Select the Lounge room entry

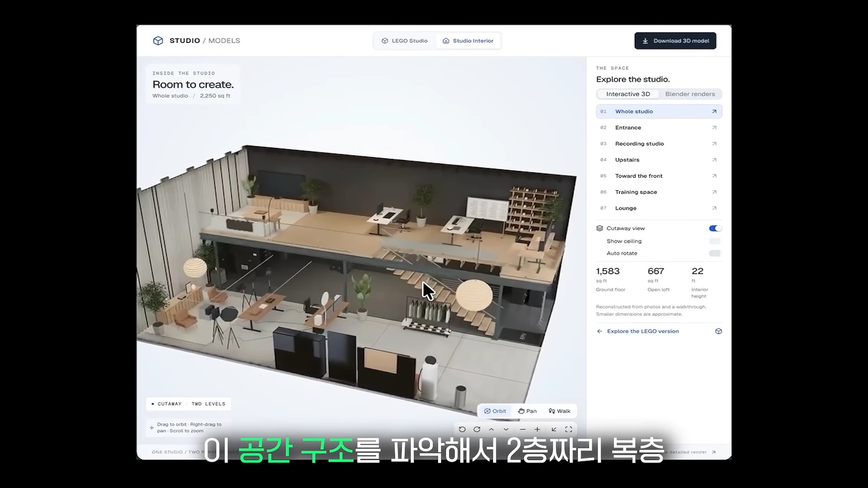(659, 208)
